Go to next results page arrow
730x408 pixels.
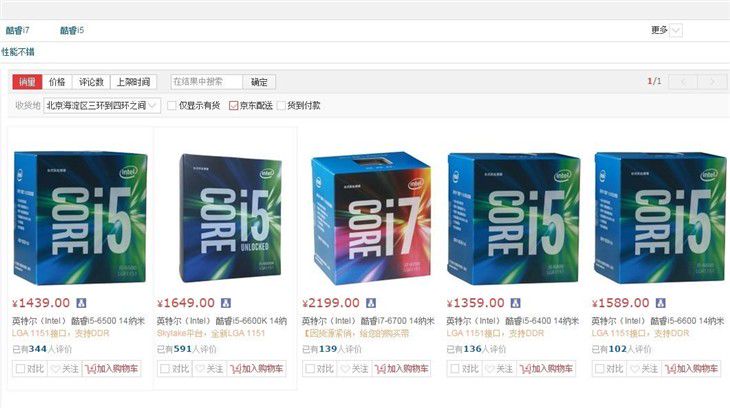point(712,82)
